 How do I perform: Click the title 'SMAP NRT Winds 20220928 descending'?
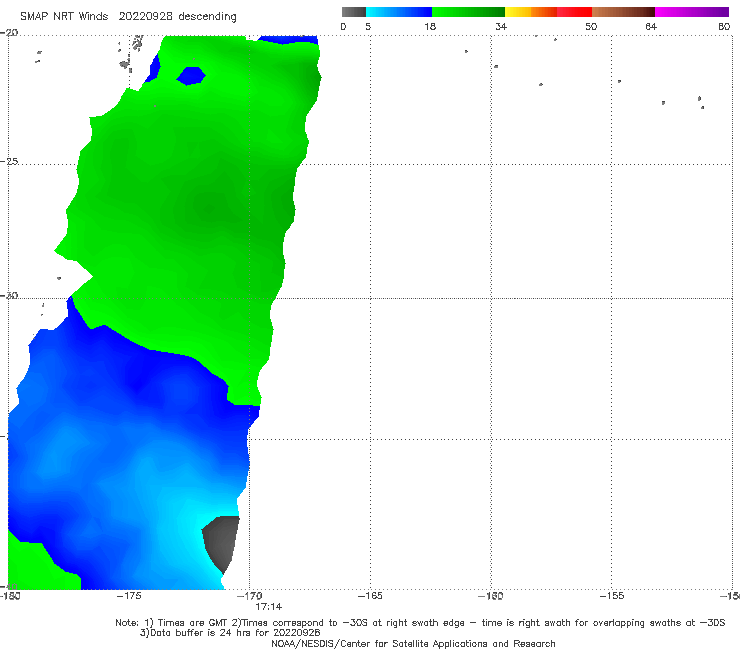pos(128,17)
